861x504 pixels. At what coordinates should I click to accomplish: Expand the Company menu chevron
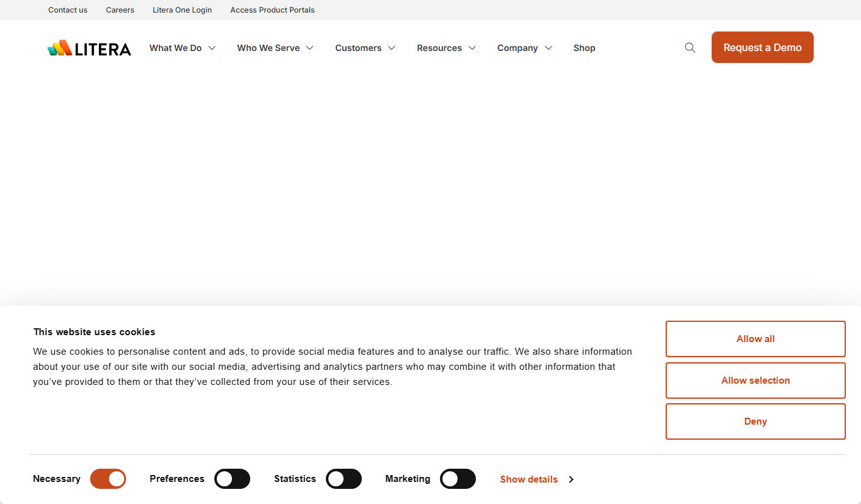548,48
